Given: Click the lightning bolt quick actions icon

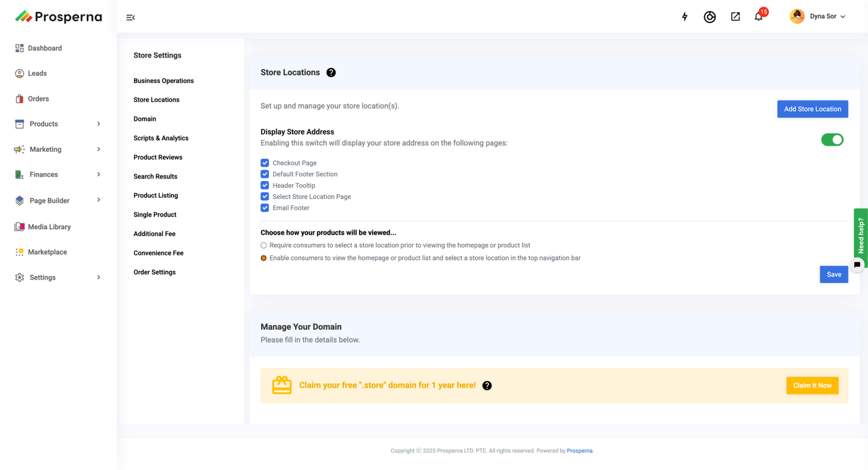Looking at the screenshot, I should (x=684, y=17).
